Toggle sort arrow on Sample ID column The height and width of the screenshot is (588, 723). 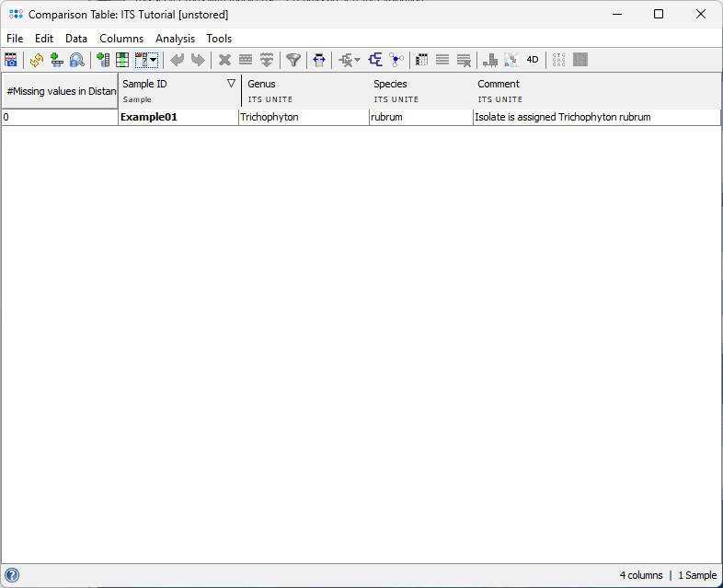click(x=231, y=83)
